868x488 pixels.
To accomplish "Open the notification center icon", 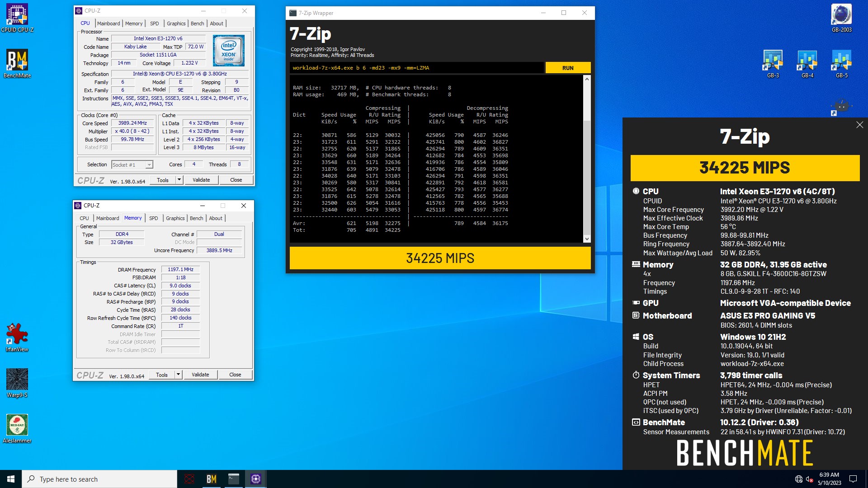I will [853, 479].
